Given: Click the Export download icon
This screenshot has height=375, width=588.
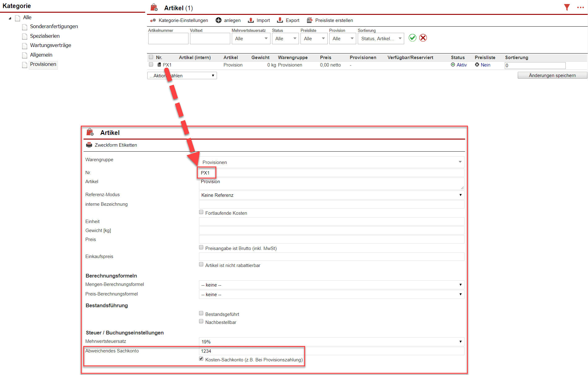Looking at the screenshot, I should click(280, 20).
